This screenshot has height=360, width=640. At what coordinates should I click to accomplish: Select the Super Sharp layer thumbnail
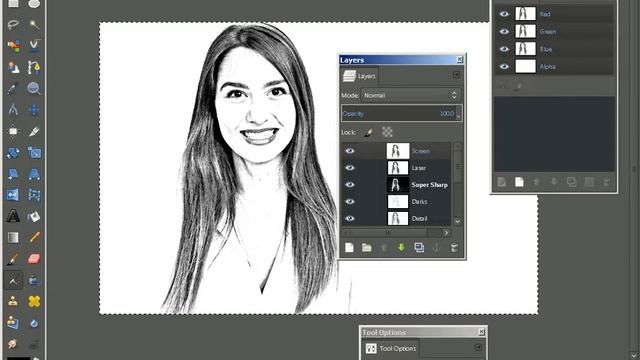(x=398, y=184)
